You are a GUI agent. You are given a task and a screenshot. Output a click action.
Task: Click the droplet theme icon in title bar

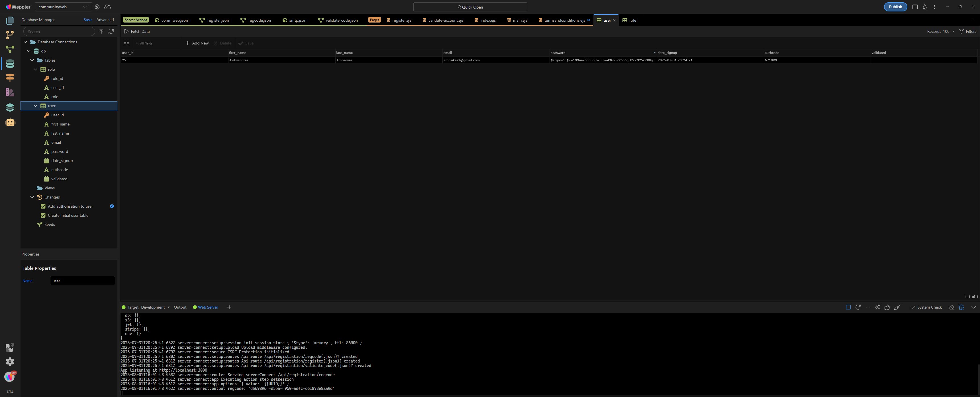(925, 7)
